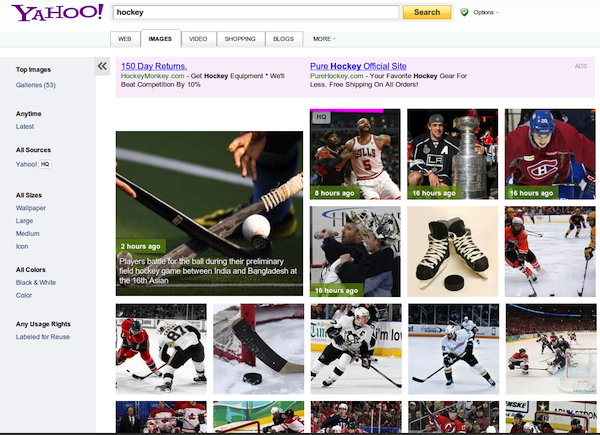Image resolution: width=600 pixels, height=435 pixels.
Task: Click the All Sources heading
Action: click(x=33, y=150)
